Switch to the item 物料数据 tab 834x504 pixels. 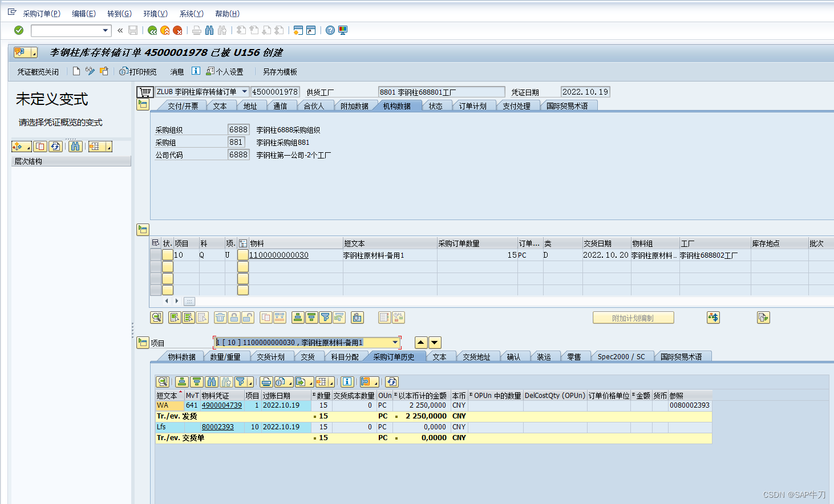pyautogui.click(x=181, y=357)
